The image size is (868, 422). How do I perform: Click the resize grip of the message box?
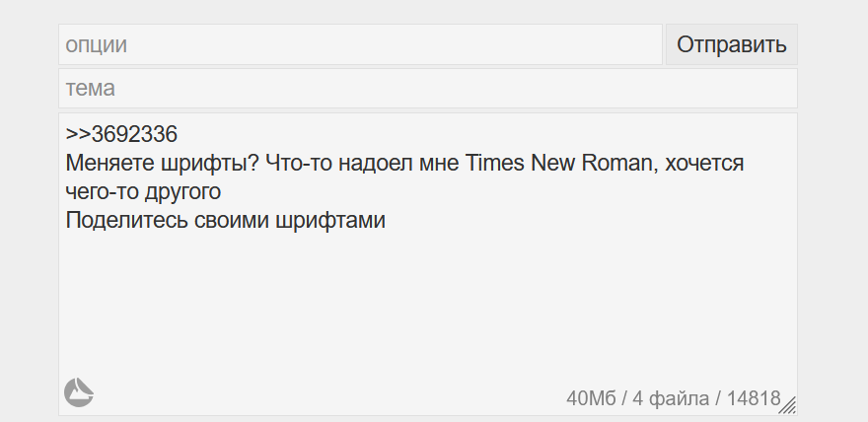coord(788,405)
